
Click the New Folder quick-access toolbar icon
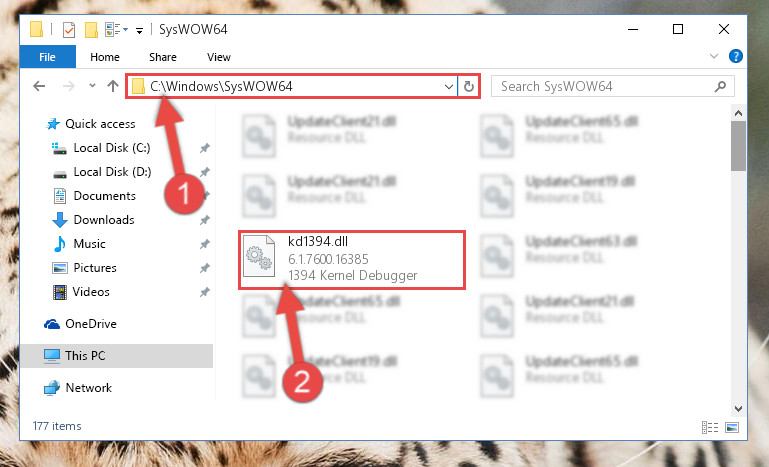tap(91, 30)
